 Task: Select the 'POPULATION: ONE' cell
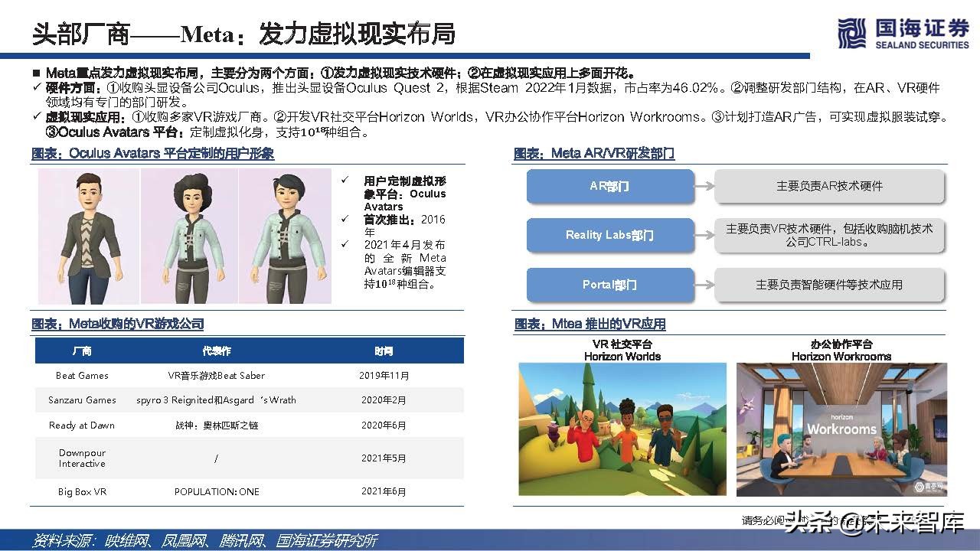[217, 492]
